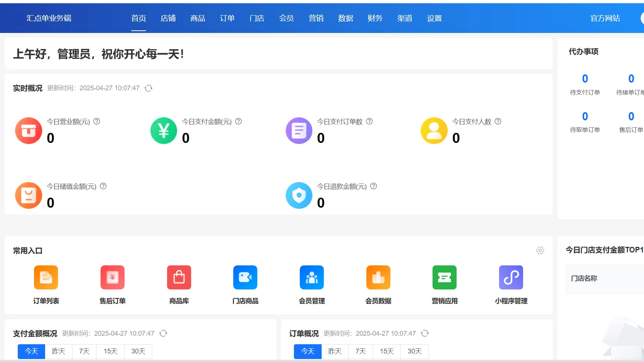Select the 商品库 icon
Screen dimensions: 644x362
(x=179, y=277)
